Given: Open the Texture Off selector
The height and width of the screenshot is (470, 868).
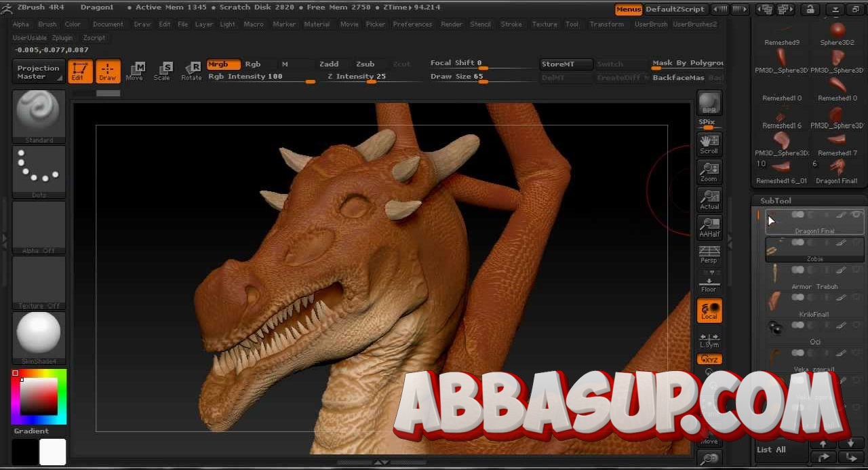Looking at the screenshot, I should click(x=39, y=283).
